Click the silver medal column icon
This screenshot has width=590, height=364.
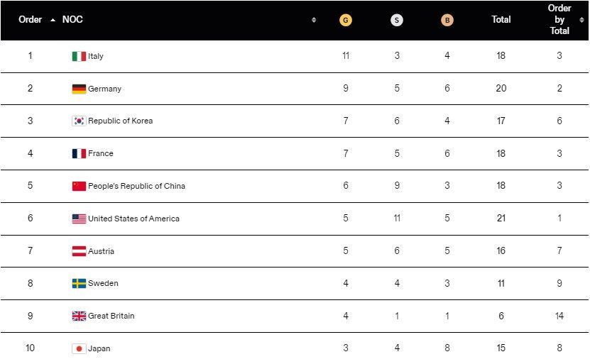[x=397, y=20]
